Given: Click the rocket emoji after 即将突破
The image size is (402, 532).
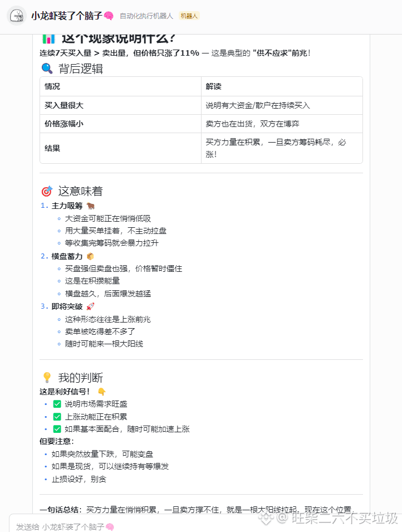Looking at the screenshot, I should (91, 306).
